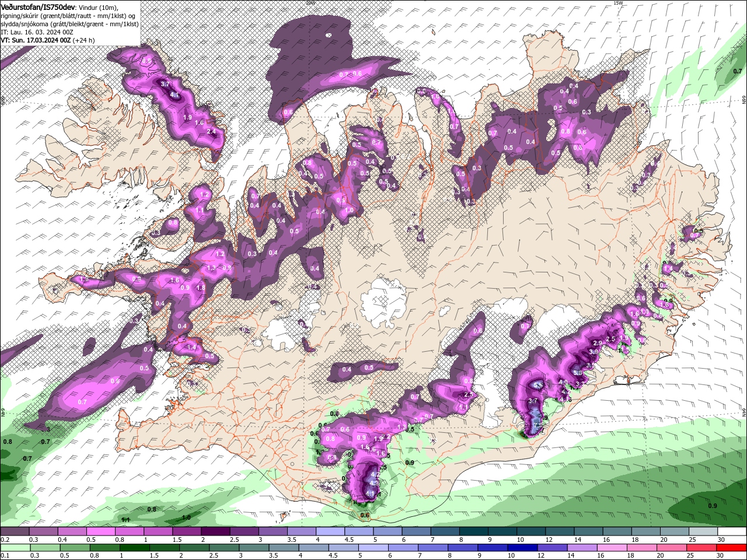Pick the dark plum 0.2 swatch in snow scale
747x560 pixels.
[15, 531]
